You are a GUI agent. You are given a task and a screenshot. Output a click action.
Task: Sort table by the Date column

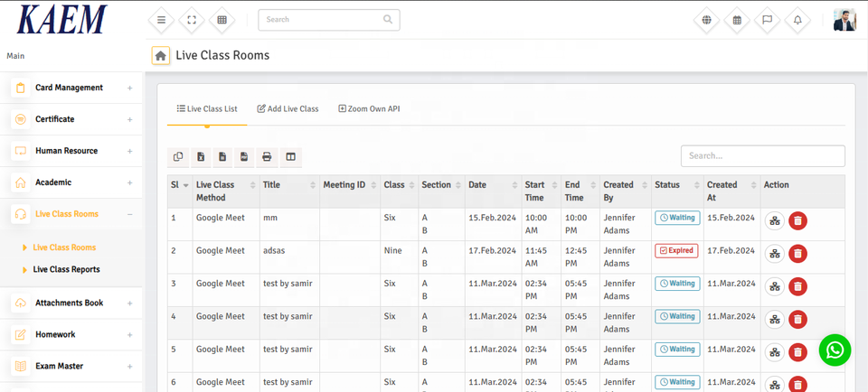[493, 185]
